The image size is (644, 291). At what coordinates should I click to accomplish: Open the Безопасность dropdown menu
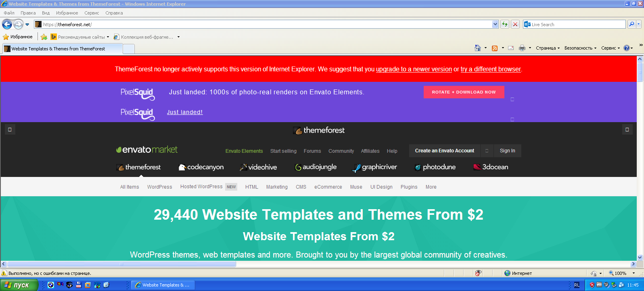click(580, 48)
